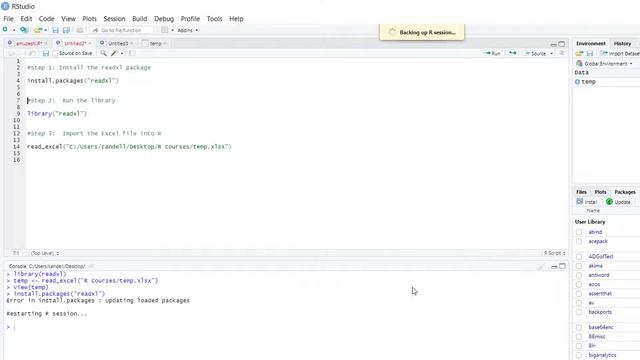640x360 pixels.
Task: Switch to the Files tab
Action: click(582, 192)
